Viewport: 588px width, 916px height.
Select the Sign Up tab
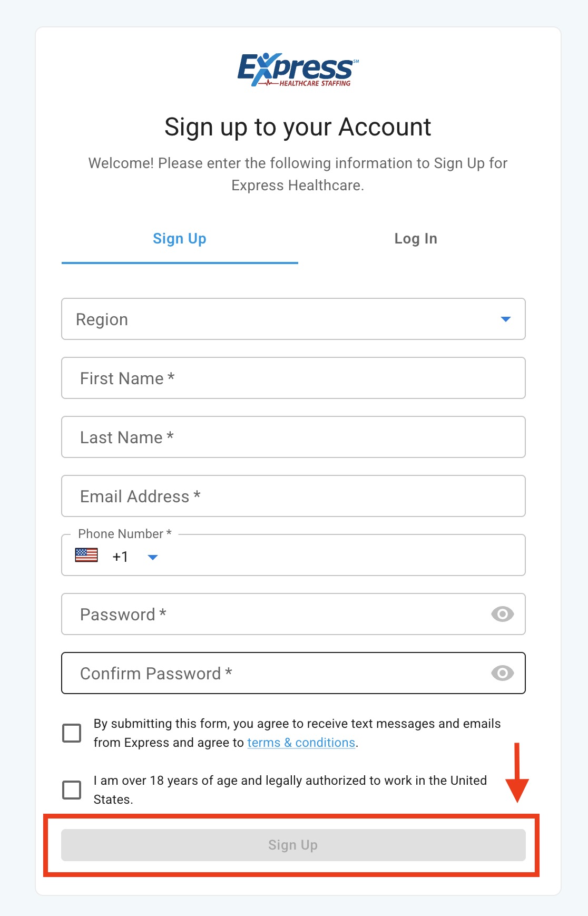(x=180, y=239)
